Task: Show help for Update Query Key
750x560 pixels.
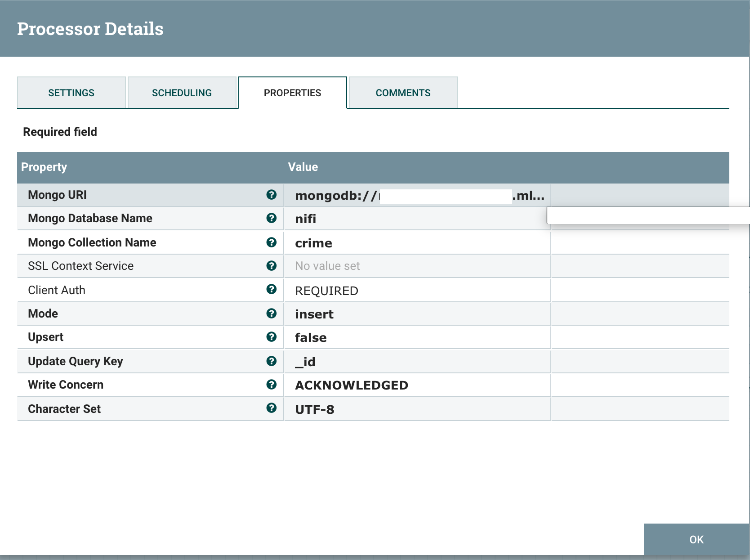Action: click(x=272, y=360)
